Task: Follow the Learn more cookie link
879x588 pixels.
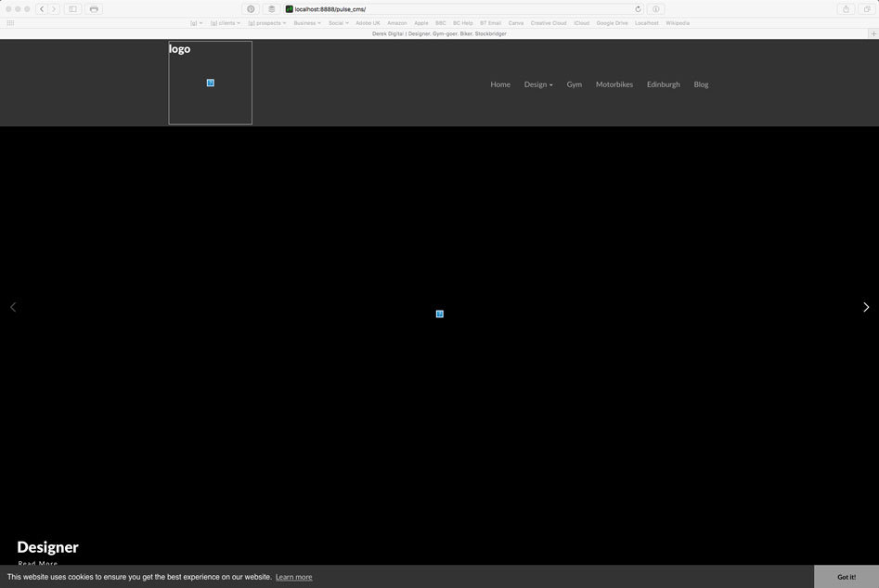Action: pos(293,577)
